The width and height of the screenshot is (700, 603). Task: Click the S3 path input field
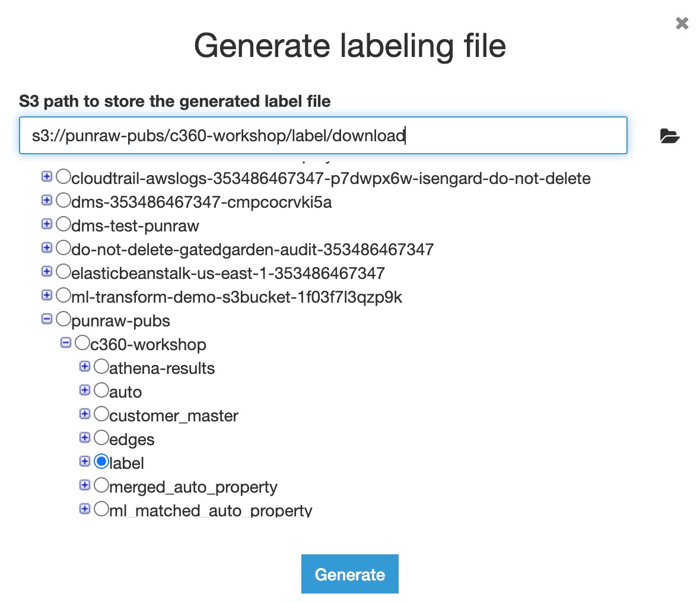323,135
